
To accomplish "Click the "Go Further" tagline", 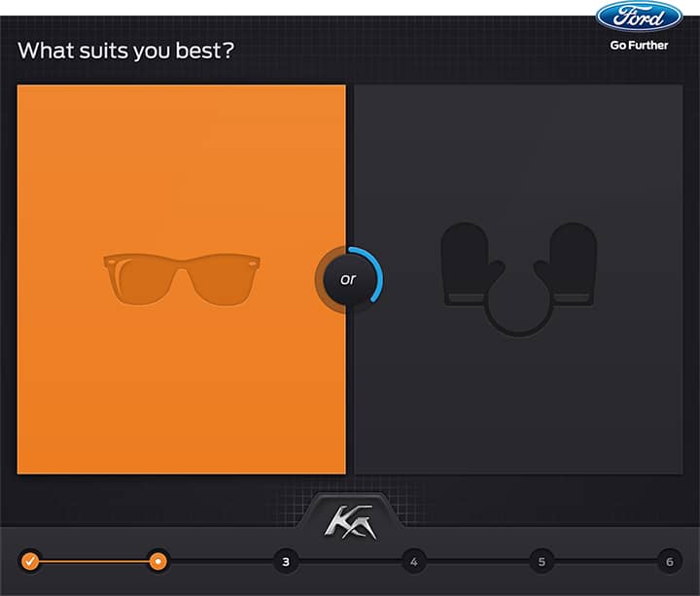I will (x=639, y=45).
